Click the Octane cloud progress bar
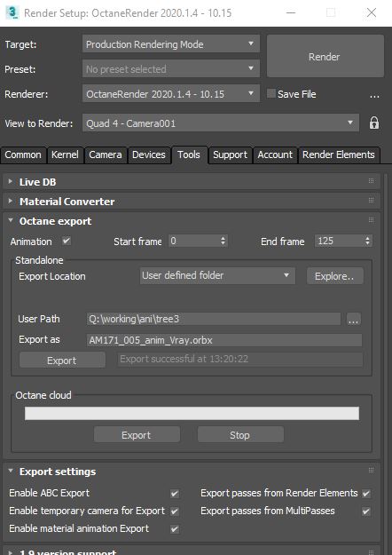This screenshot has width=392, height=555. (x=192, y=413)
